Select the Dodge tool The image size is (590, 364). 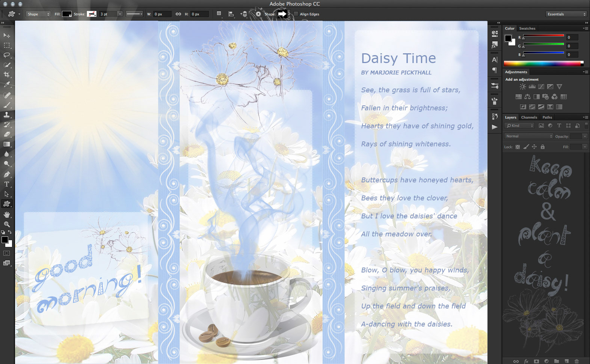pos(7,164)
